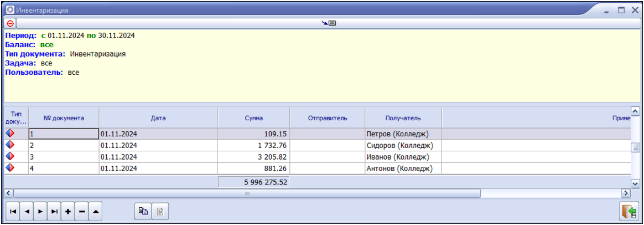Select the row with Сидоров (Колледж)
The width and height of the screenshot is (644, 225).
tap(399, 145)
